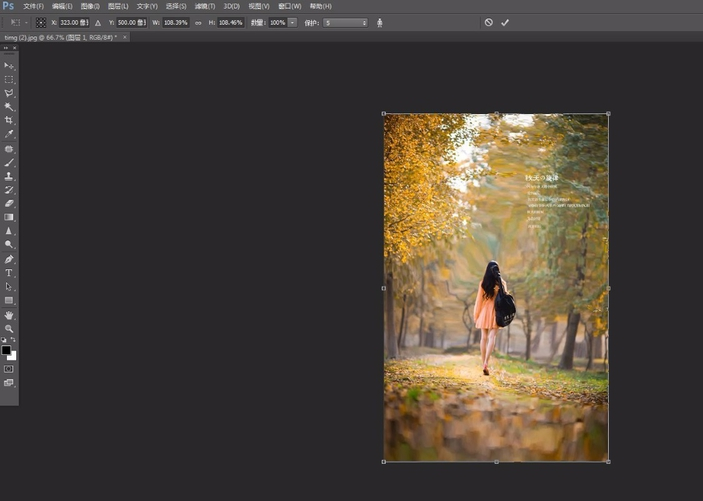Select the Brush tool
This screenshot has width=703, height=501.
(x=9, y=162)
